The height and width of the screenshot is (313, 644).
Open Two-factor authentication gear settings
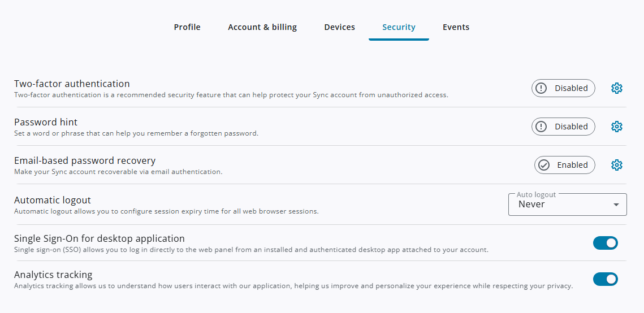click(616, 88)
